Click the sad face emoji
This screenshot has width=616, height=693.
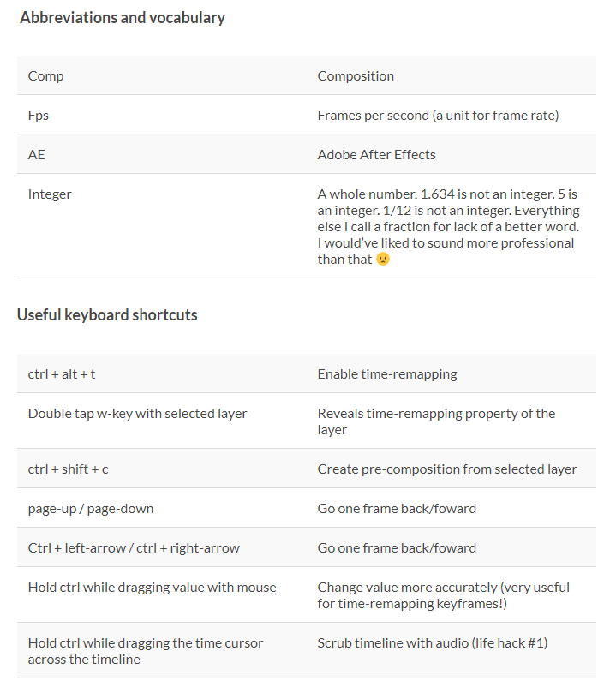(x=383, y=259)
